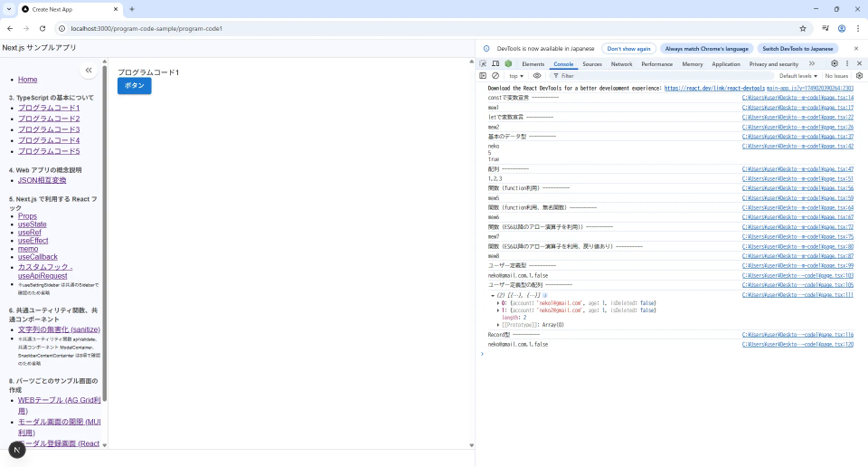This screenshot has height=467, width=868.
Task: Collapse the (2) array object in console
Action: point(492,295)
